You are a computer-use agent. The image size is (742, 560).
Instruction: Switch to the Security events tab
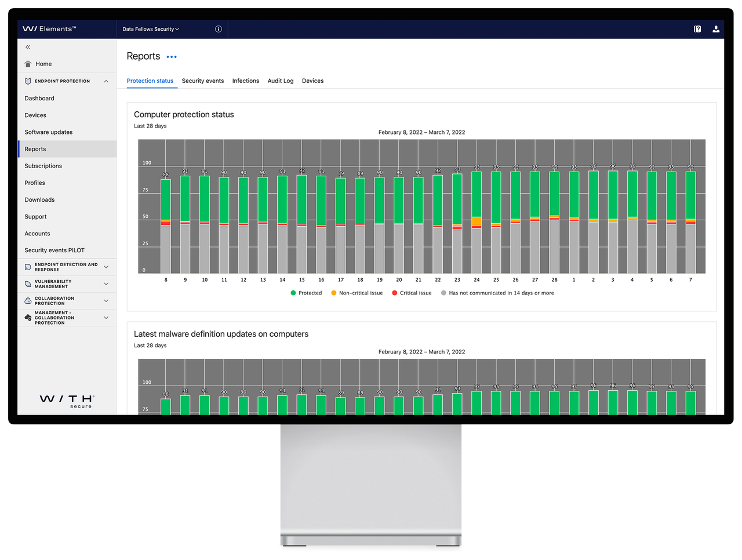point(202,81)
